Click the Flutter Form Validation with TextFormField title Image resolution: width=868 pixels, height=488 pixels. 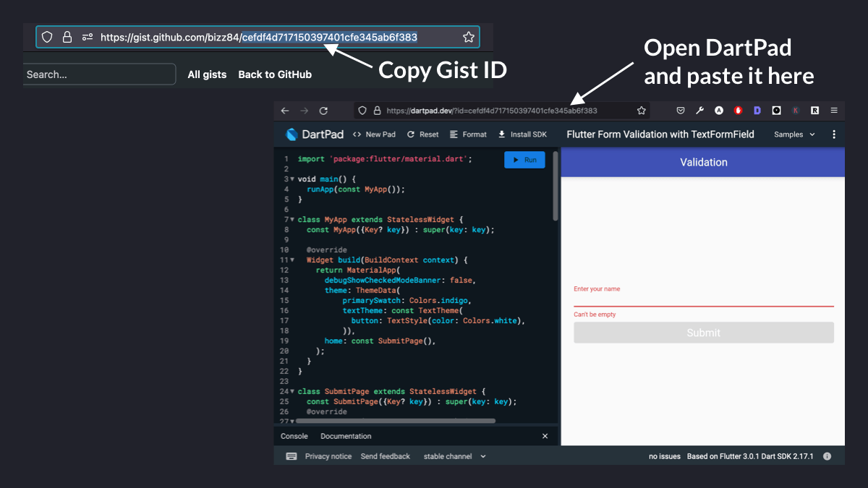660,134
